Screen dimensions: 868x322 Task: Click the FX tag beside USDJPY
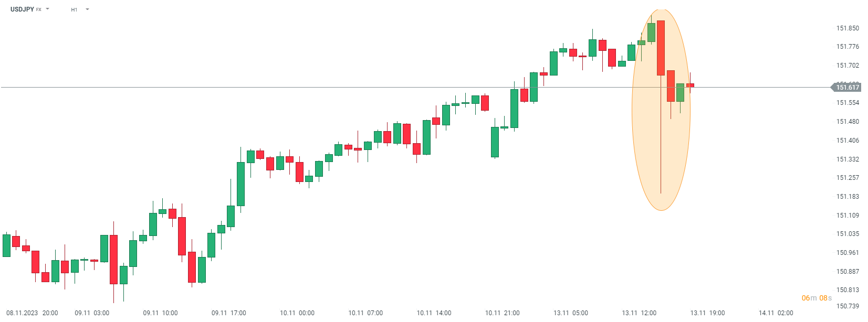pos(39,10)
